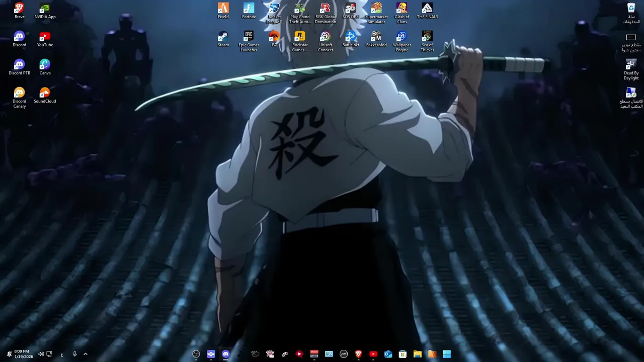The width and height of the screenshot is (644, 362).
Task: Open Voicemeeter from the taskbar
Action: tap(314, 354)
